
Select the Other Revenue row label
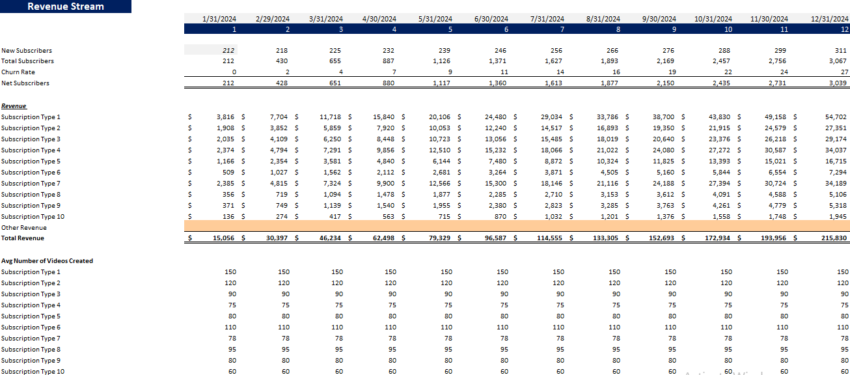pos(23,228)
